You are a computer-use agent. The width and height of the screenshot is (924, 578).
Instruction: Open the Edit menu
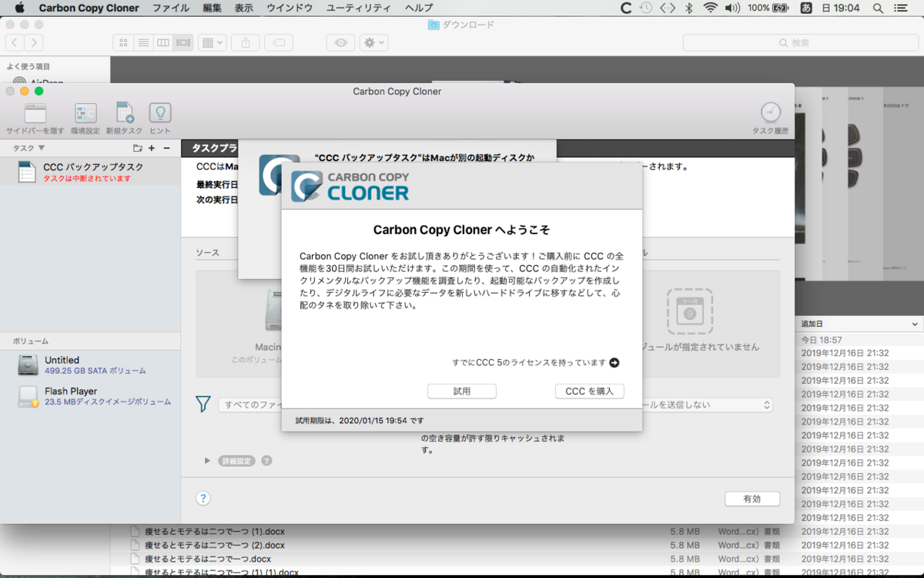coord(212,8)
